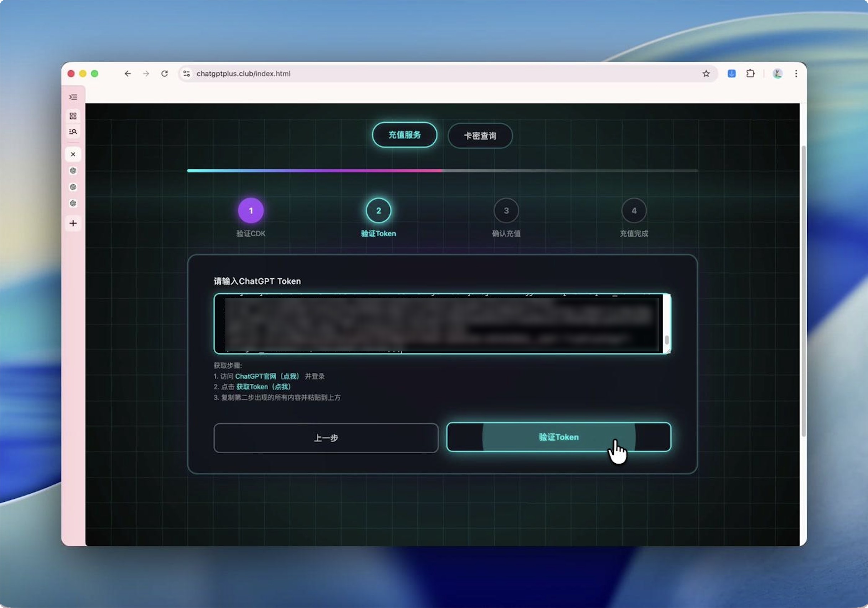This screenshot has height=608, width=868.
Task: Reload the current page
Action: coord(164,74)
